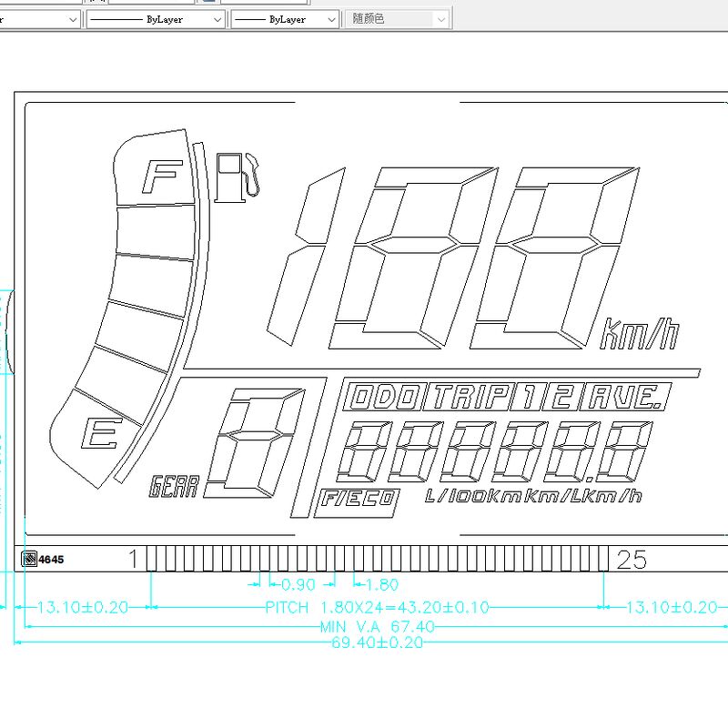Select the TRIP indicator box
This screenshot has width=728, height=728.
[x=469, y=397]
